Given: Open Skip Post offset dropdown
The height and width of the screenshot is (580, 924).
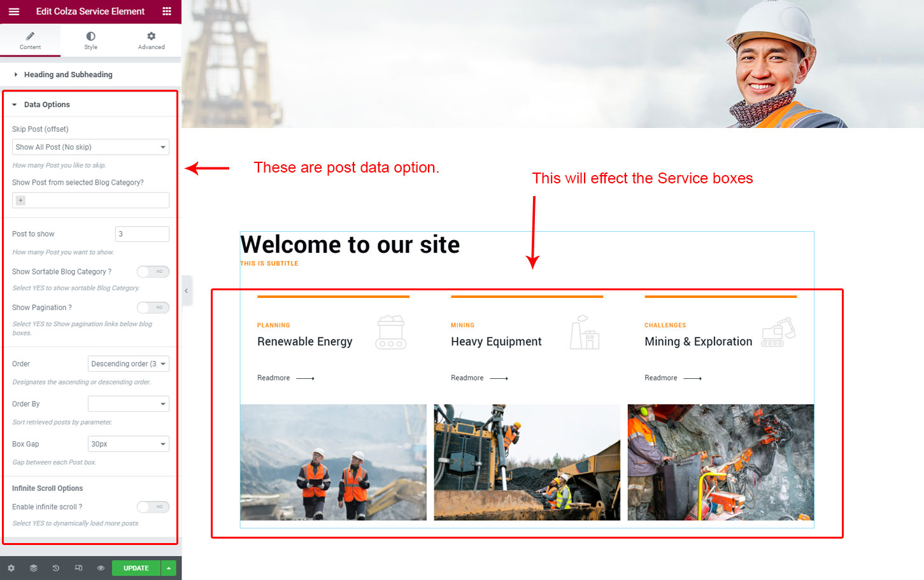Looking at the screenshot, I should [90, 147].
